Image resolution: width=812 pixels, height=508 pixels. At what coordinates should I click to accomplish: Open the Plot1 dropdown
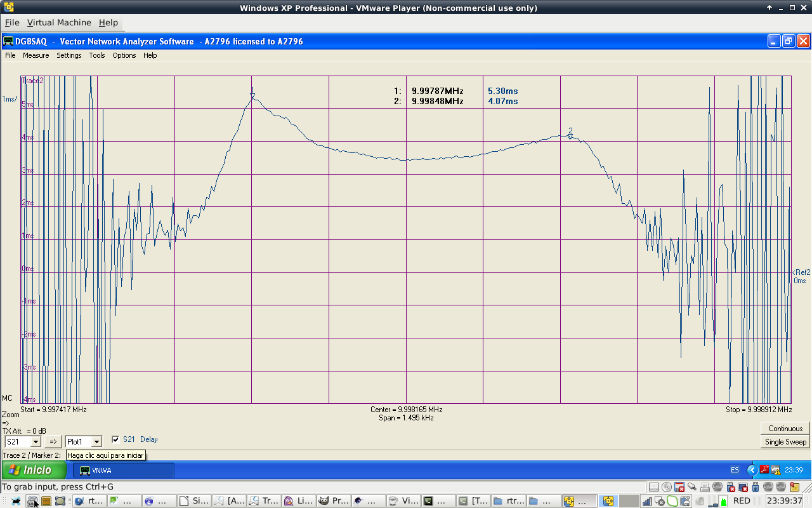(x=96, y=442)
